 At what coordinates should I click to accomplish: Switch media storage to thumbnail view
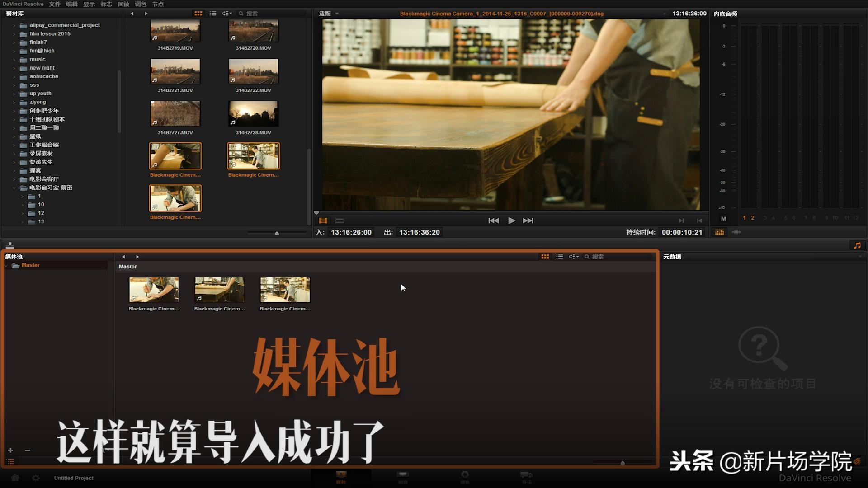pos(198,14)
